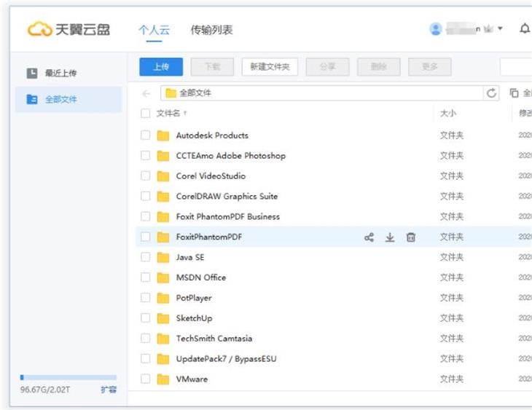The width and height of the screenshot is (532, 410).
Task: Click the 删除 delete button
Action: [379, 67]
